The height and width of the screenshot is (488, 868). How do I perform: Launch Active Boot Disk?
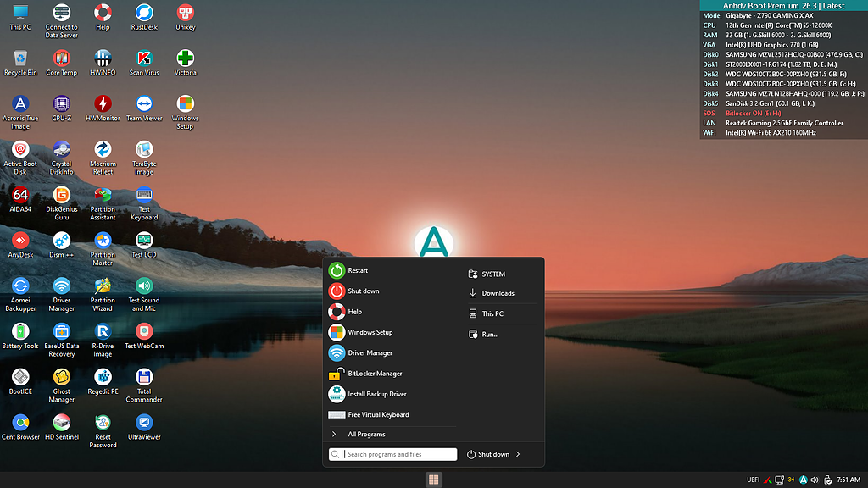click(20, 158)
